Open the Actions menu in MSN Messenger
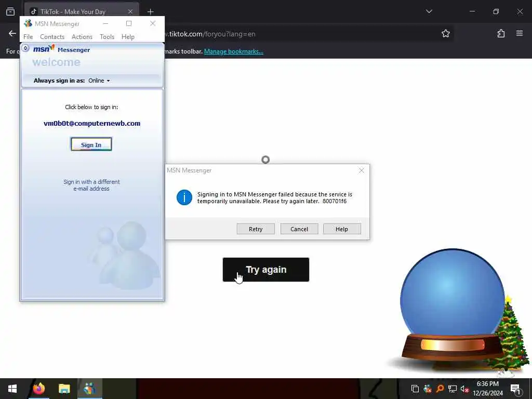This screenshot has height=399, width=532. [82, 37]
